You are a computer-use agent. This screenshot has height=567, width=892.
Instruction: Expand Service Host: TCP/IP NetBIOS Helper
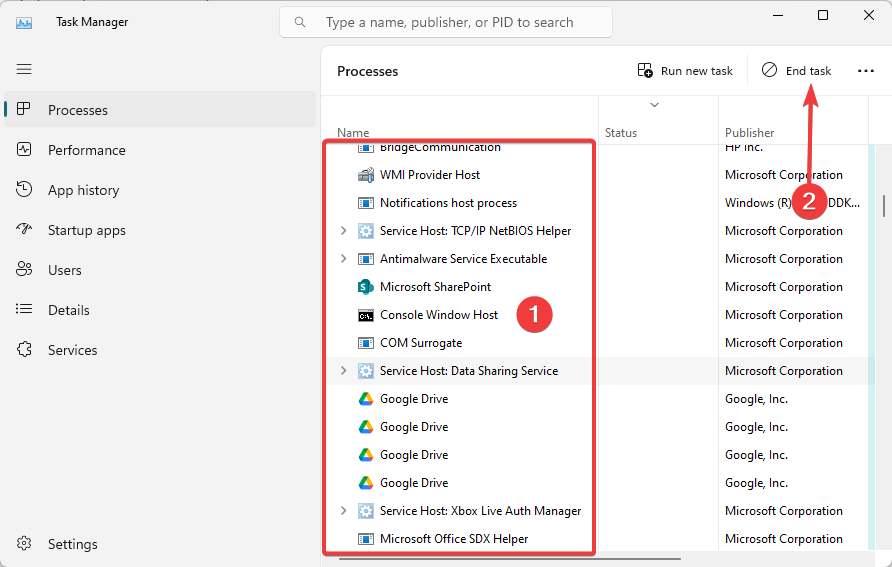343,231
